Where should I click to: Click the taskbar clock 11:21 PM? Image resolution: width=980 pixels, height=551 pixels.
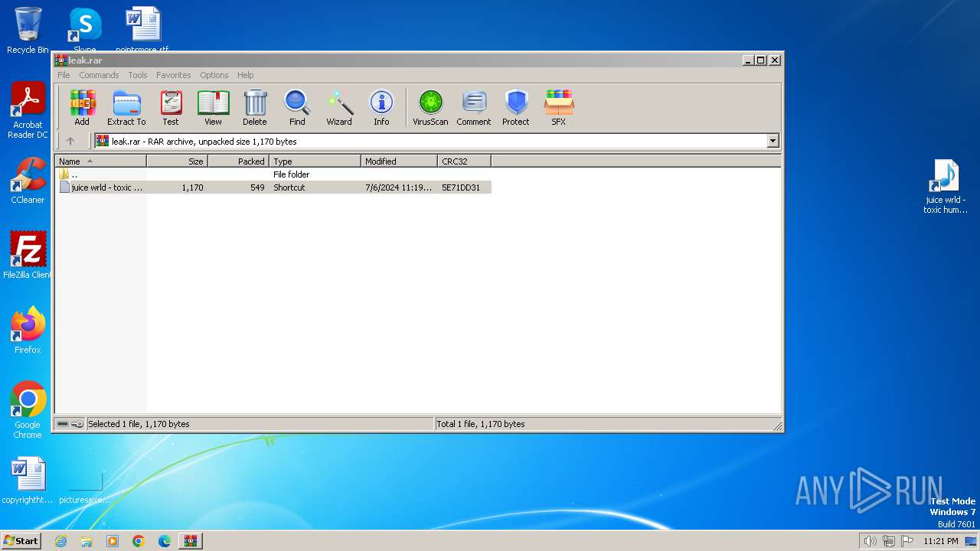tap(941, 541)
